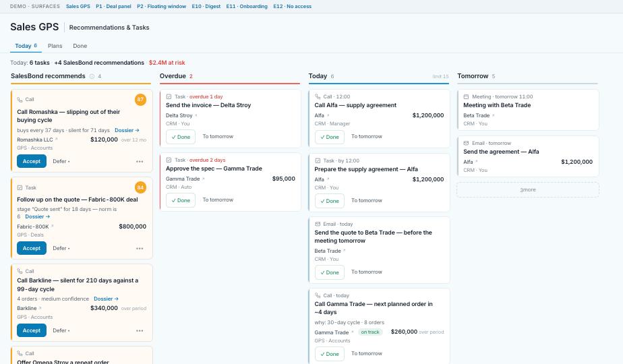Click the phone icon on the Call Romashka card
This screenshot has height=364, width=623.
point(20,99)
